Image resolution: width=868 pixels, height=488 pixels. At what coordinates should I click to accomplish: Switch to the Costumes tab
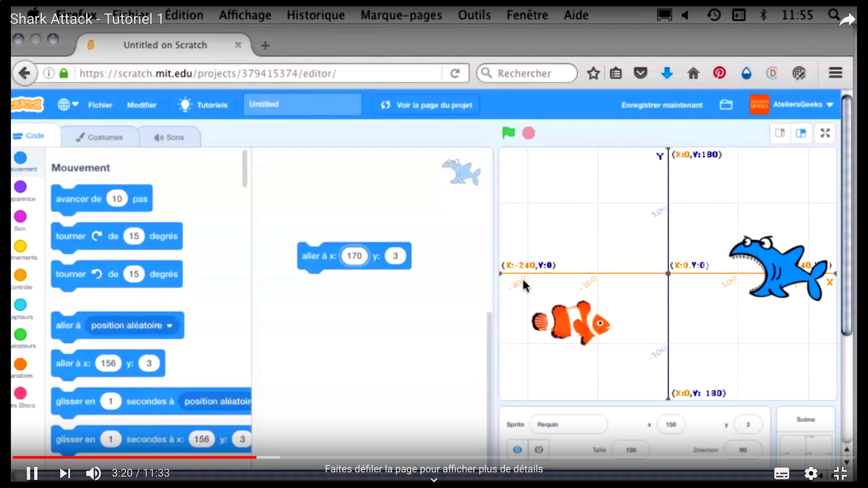(99, 137)
